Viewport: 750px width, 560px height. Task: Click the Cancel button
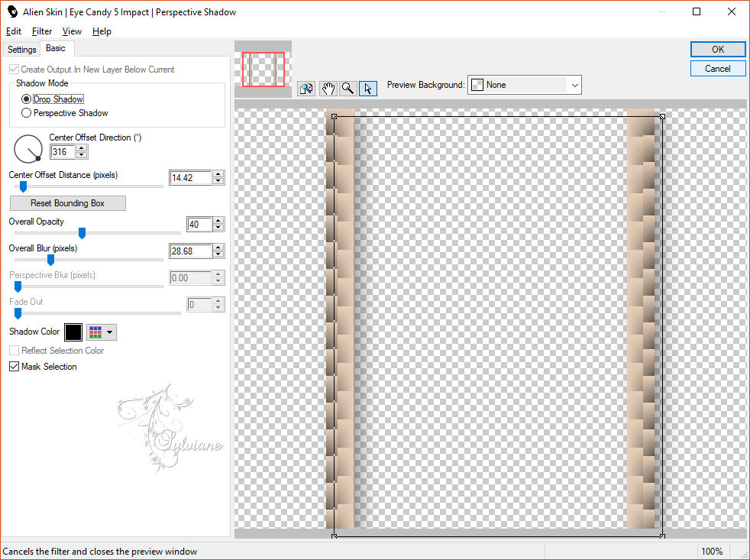[717, 69]
